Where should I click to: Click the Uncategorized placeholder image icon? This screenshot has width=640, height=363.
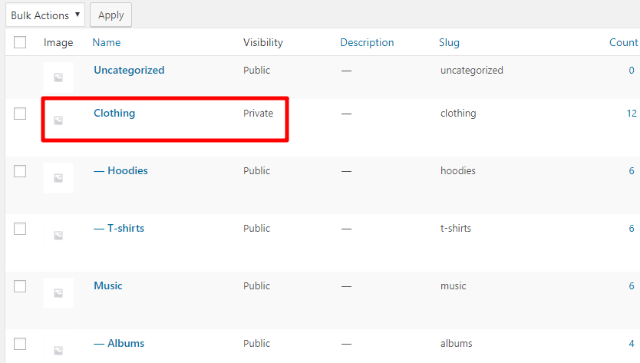tap(58, 77)
